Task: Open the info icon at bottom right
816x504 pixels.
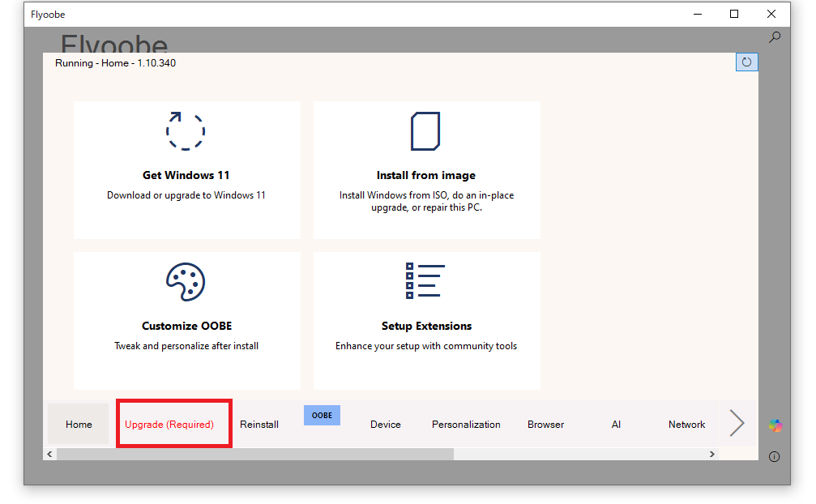Action: point(774,457)
